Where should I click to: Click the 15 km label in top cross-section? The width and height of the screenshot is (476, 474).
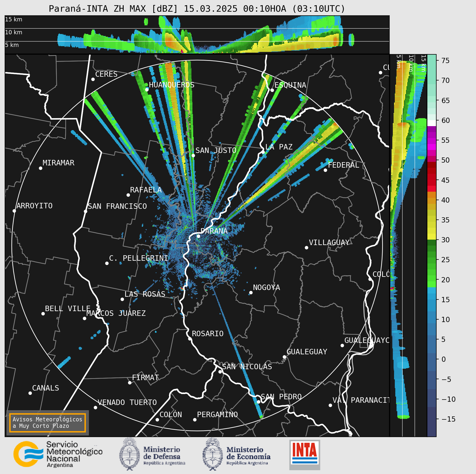[14, 19]
